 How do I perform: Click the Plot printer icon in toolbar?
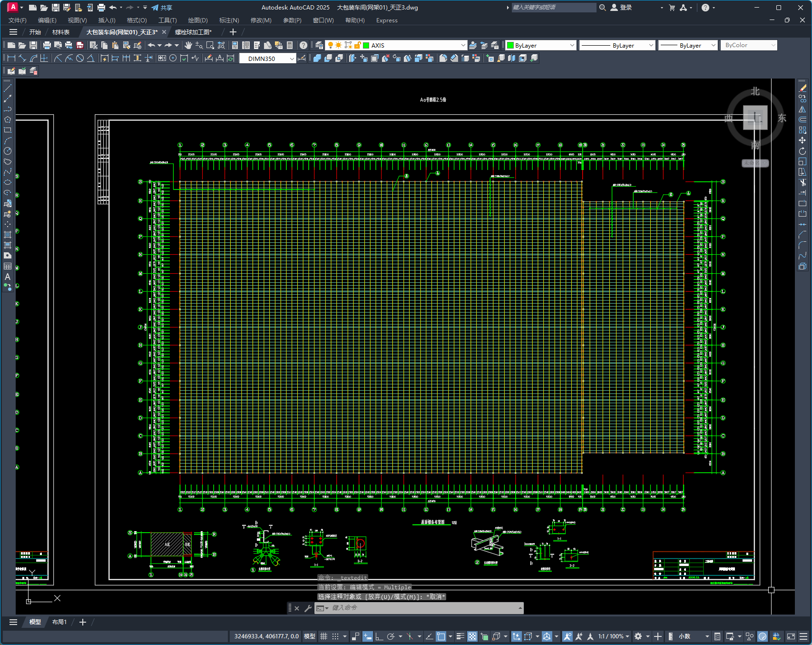click(47, 45)
